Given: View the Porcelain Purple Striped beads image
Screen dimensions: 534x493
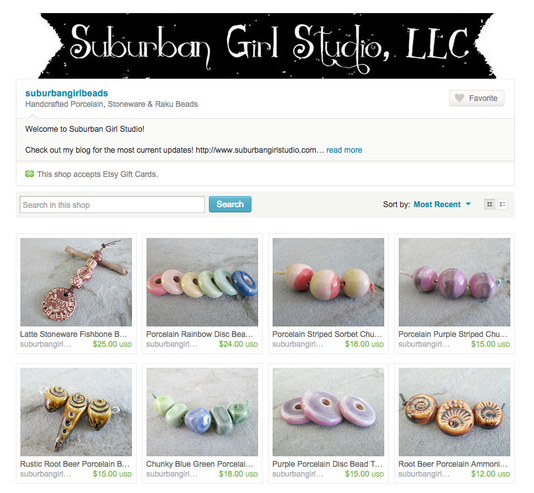Looking at the screenshot, I should (x=454, y=282).
